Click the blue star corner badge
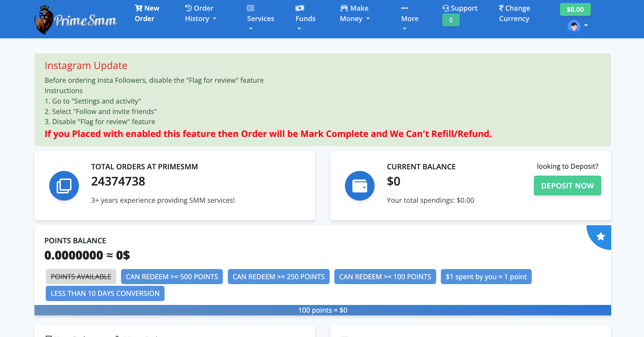The width and height of the screenshot is (644, 337). (601, 236)
